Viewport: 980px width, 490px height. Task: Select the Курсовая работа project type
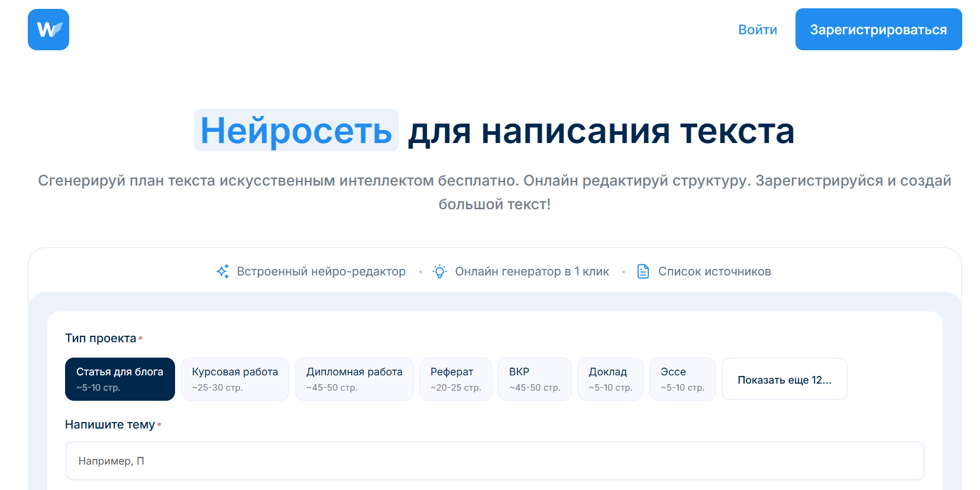235,379
